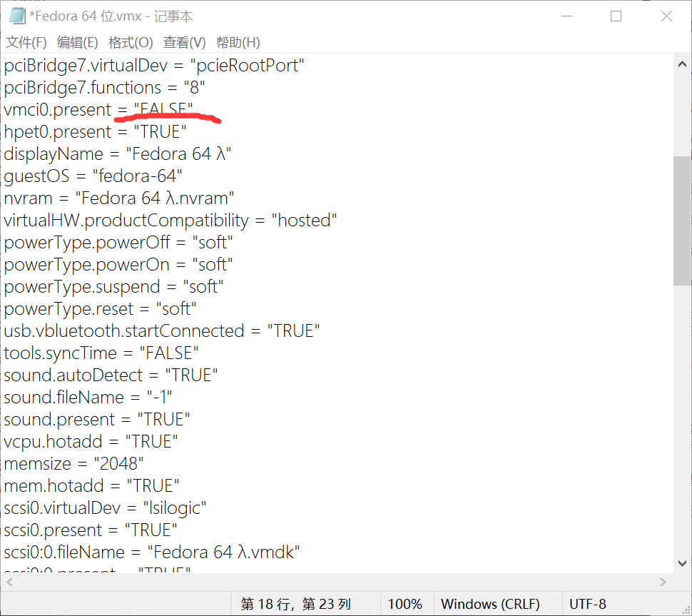Viewport: 692px width, 616px height.
Task: Close the Notepad window
Action: pos(666,16)
